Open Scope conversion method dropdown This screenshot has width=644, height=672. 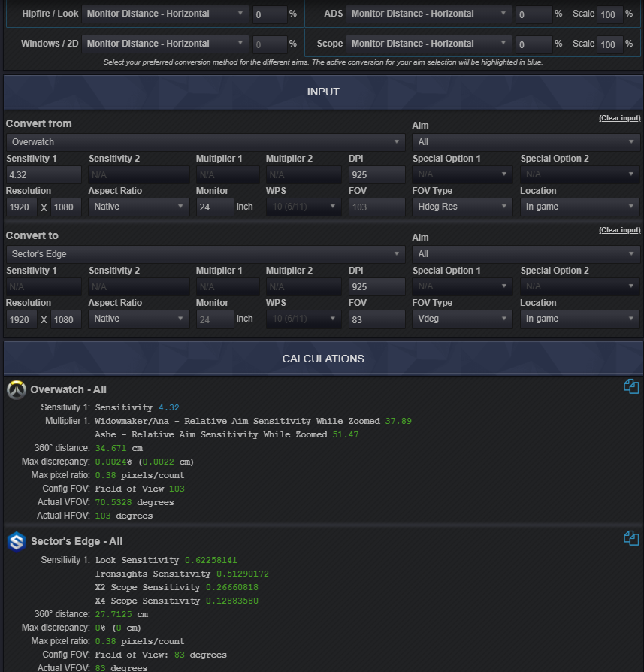pos(429,44)
